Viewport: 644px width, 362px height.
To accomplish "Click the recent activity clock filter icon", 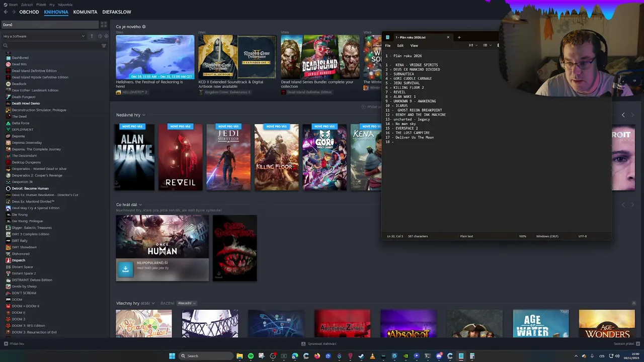I will pyautogui.click(x=100, y=36).
